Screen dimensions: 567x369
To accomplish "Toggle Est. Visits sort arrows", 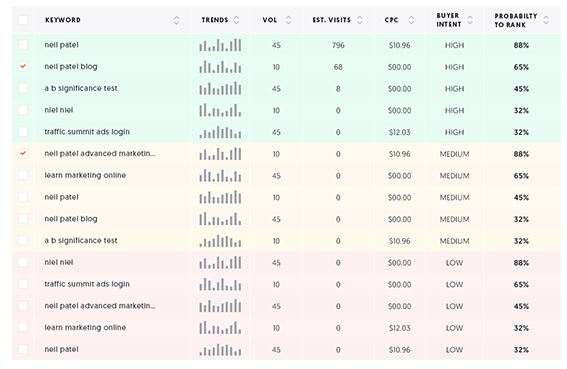I will (360, 20).
